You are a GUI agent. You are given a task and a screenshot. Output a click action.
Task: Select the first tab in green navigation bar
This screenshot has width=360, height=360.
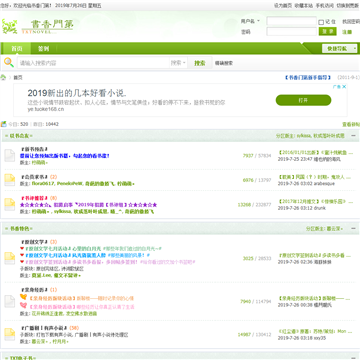(x=17, y=49)
